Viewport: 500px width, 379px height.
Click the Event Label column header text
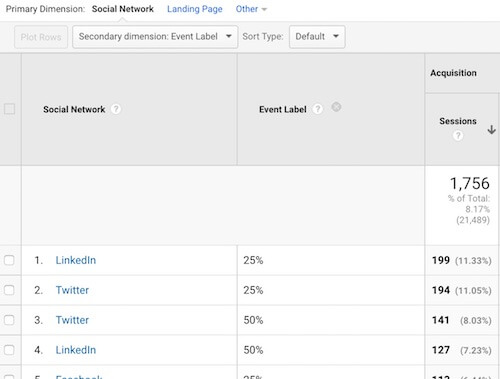pos(283,109)
